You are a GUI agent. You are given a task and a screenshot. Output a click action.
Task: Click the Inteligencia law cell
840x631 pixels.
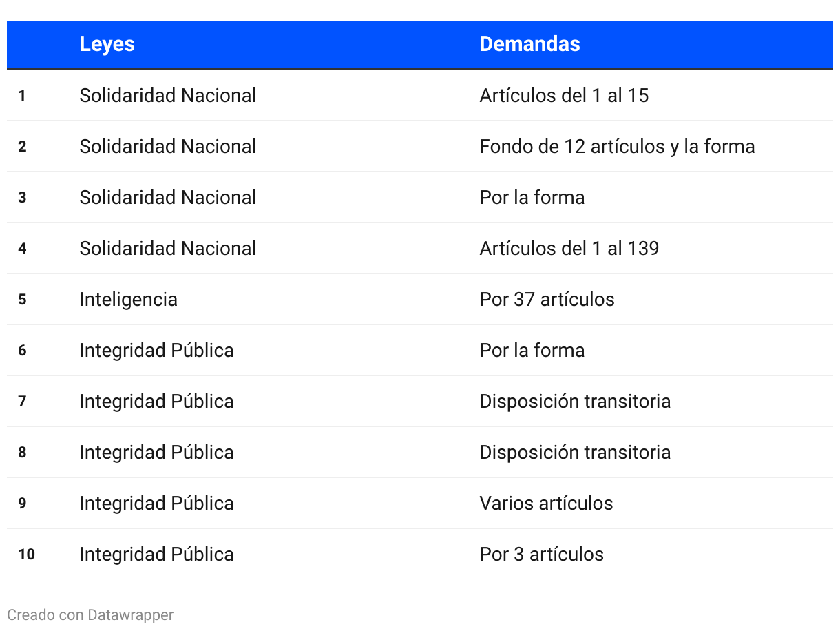pyautogui.click(x=128, y=299)
